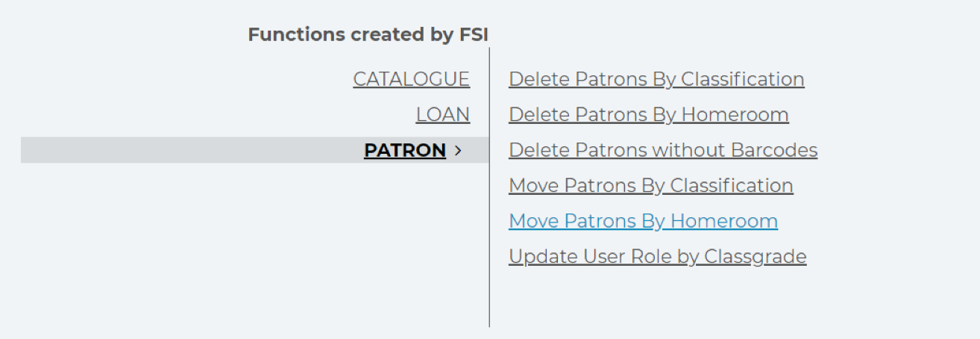Image resolution: width=980 pixels, height=339 pixels.
Task: Select Delete Patrons without Barcodes
Action: click(x=663, y=150)
